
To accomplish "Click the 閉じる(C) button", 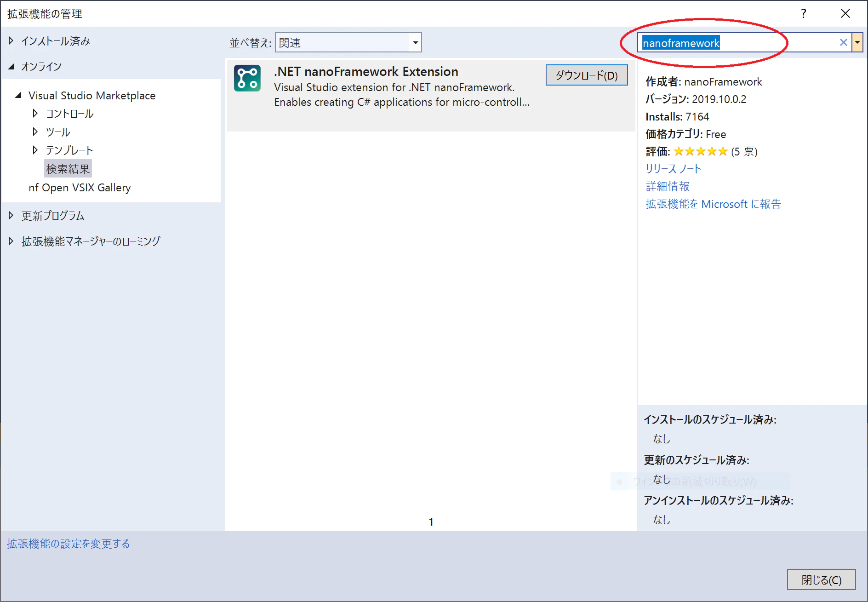I will (x=822, y=579).
